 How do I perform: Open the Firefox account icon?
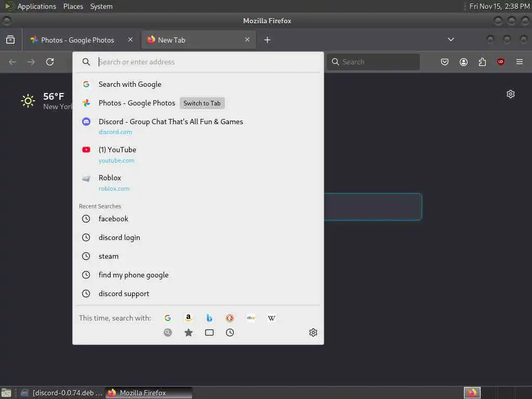click(463, 62)
